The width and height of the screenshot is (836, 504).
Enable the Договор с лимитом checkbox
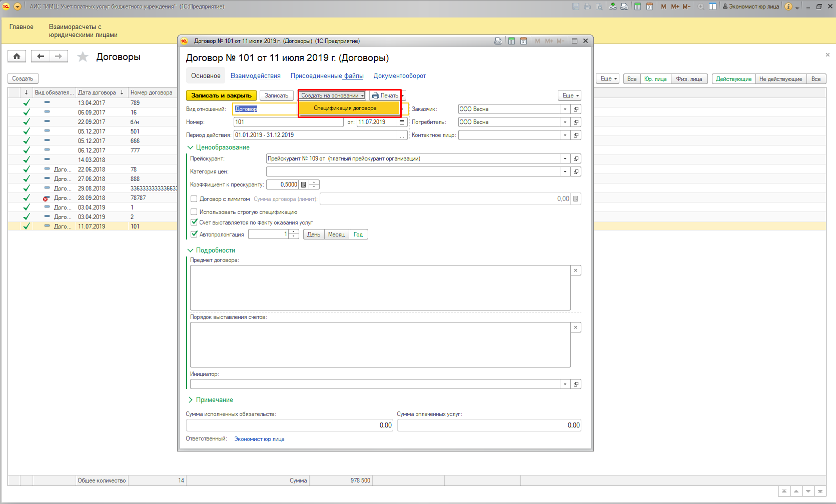coord(194,199)
